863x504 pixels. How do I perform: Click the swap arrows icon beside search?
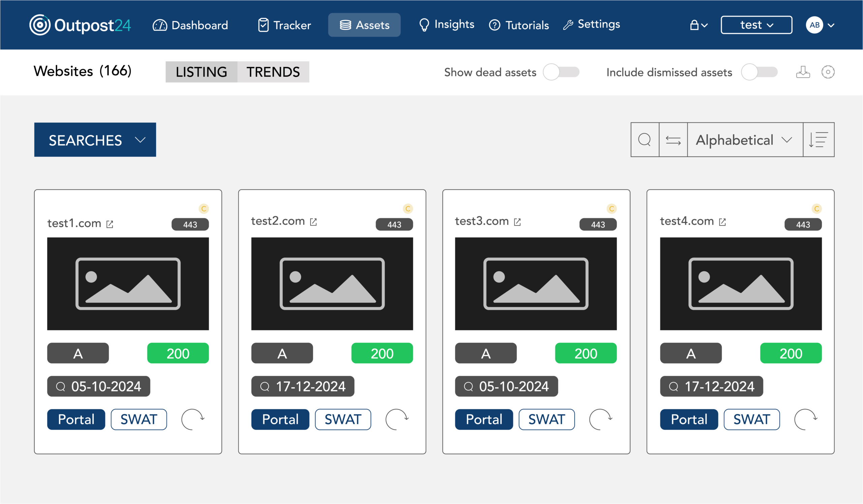pyautogui.click(x=673, y=140)
